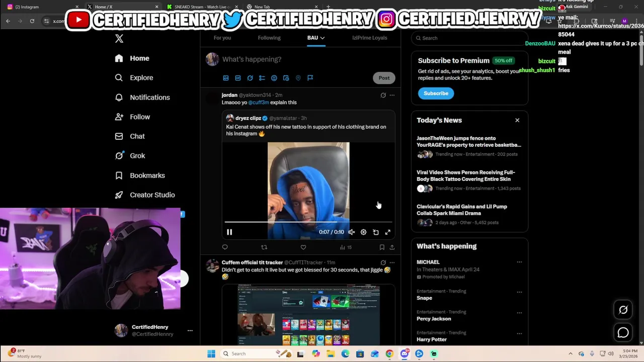Open the Explore page
This screenshot has width=644, height=362.
[x=134, y=78]
